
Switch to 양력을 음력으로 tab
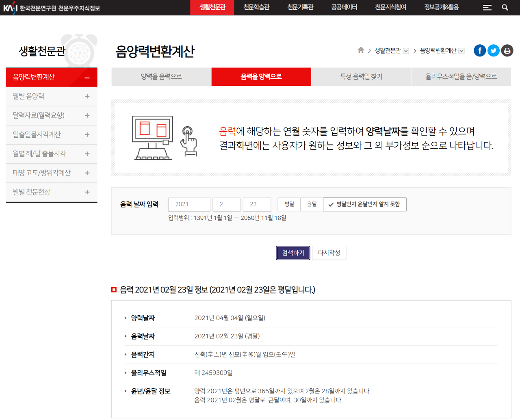[161, 76]
